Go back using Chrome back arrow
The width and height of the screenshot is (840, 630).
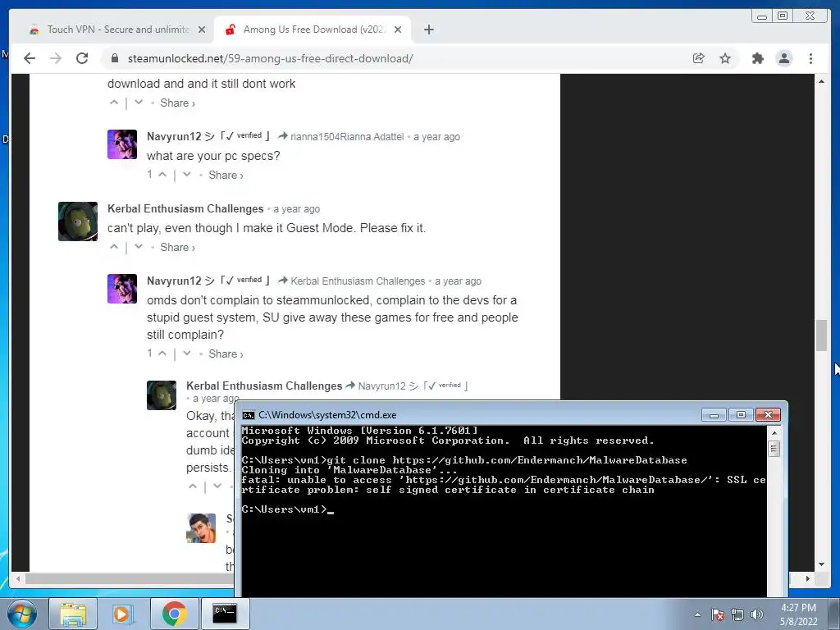click(x=30, y=58)
